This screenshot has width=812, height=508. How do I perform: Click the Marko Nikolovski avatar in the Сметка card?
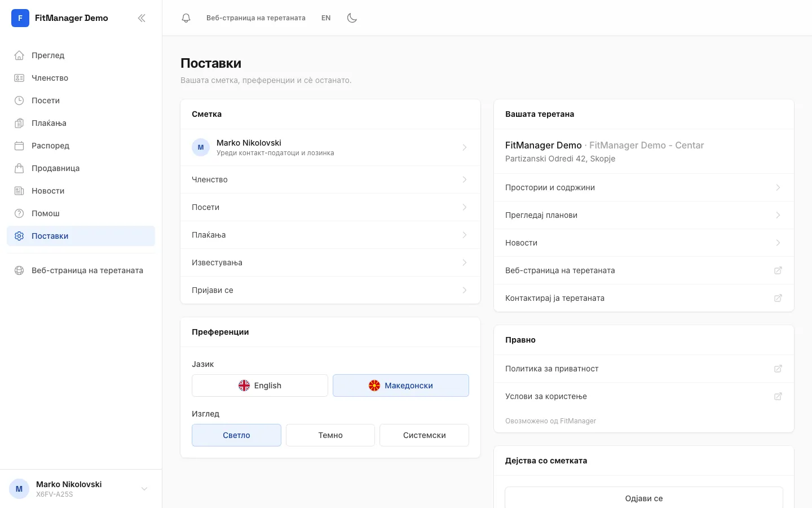click(201, 147)
